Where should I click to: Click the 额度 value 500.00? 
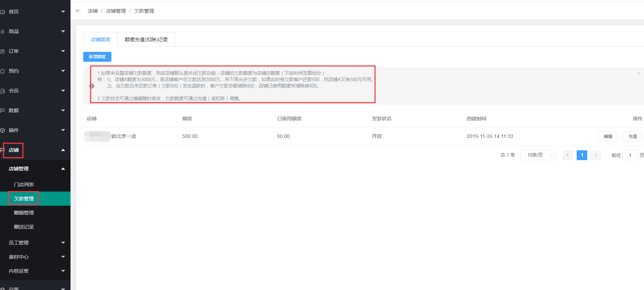point(190,136)
